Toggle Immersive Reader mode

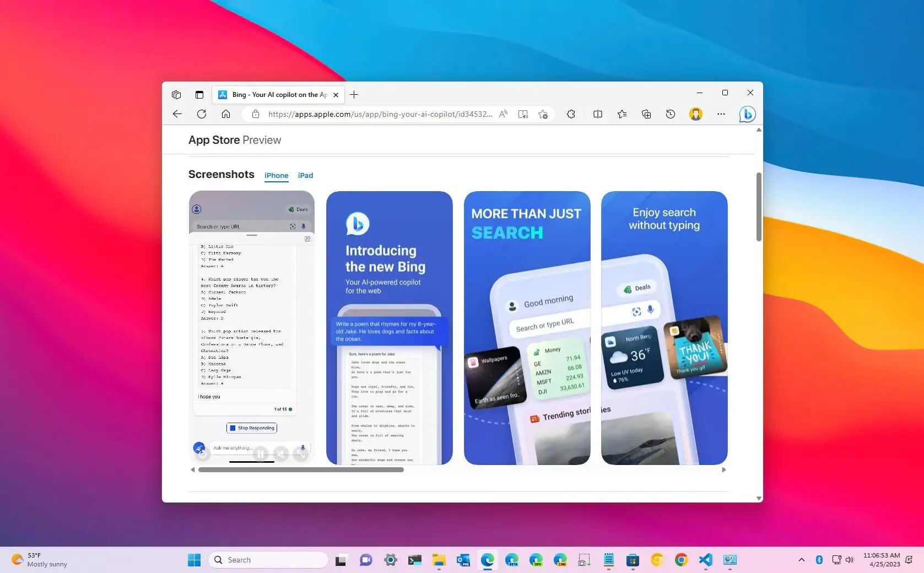click(x=523, y=114)
